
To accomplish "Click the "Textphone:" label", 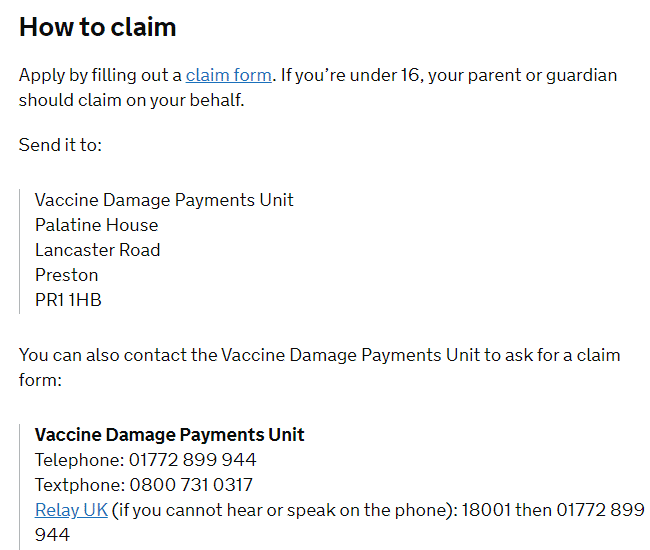I will (79, 485).
